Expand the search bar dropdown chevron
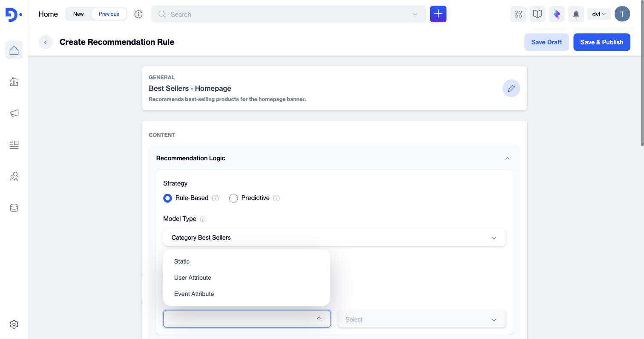This screenshot has width=644, height=339. (x=415, y=14)
